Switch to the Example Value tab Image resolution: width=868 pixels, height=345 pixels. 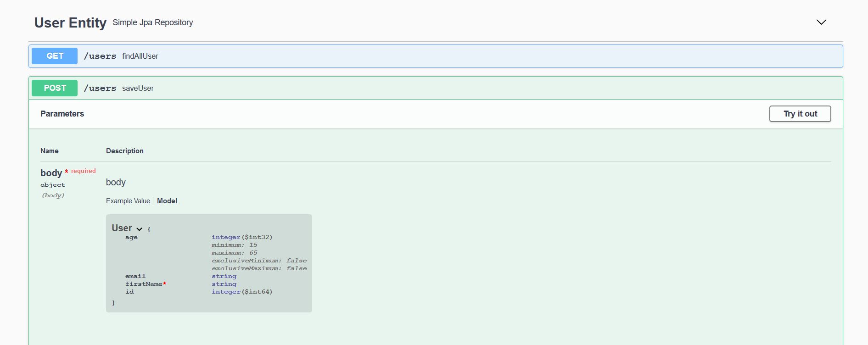tap(128, 201)
